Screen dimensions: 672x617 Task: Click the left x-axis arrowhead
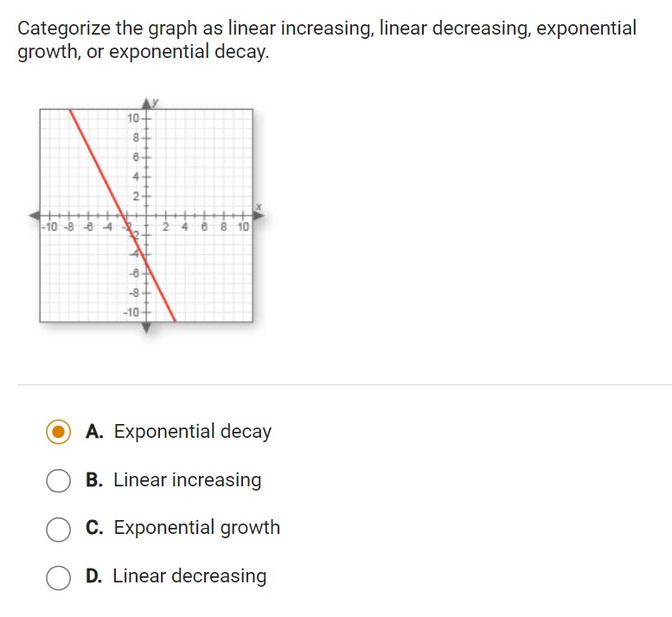pyautogui.click(x=34, y=215)
